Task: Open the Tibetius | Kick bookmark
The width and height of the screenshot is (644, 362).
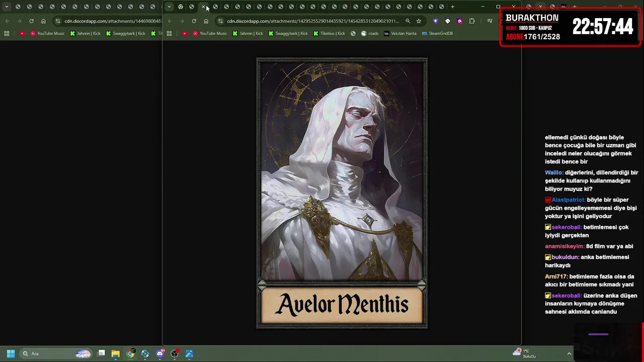Action: pos(329,33)
